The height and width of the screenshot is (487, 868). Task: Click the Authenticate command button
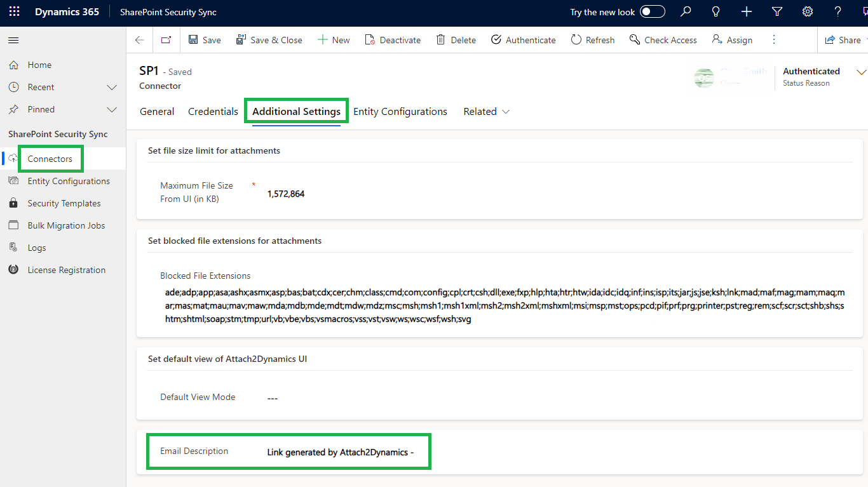[x=523, y=40]
